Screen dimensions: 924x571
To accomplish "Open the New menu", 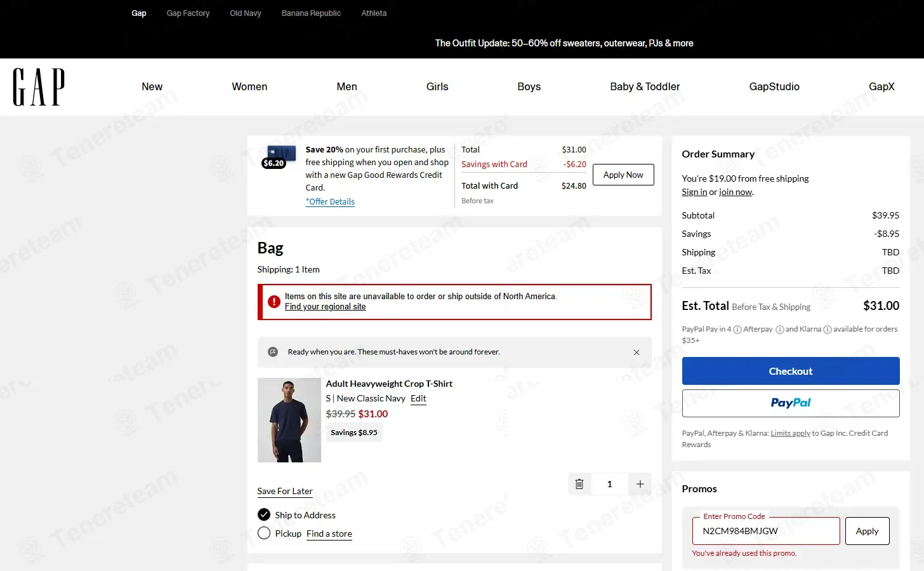I will [x=152, y=86].
